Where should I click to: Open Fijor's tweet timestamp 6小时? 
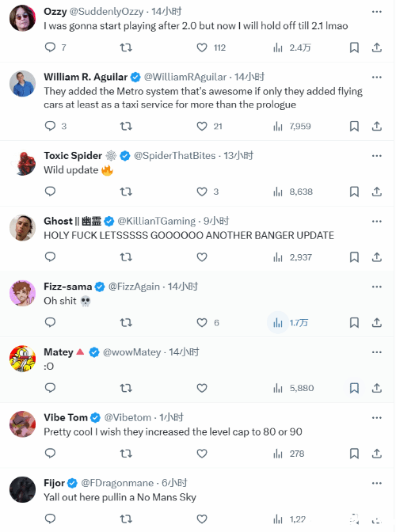click(x=174, y=483)
